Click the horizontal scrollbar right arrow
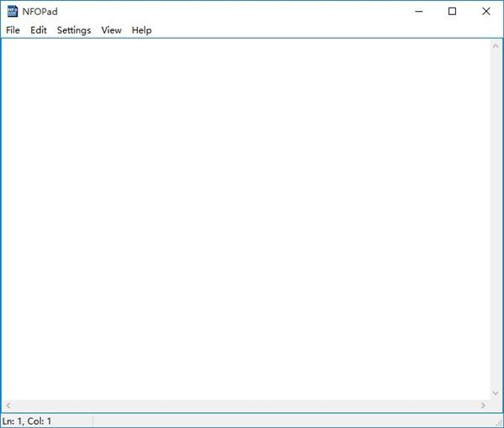 [x=483, y=405]
